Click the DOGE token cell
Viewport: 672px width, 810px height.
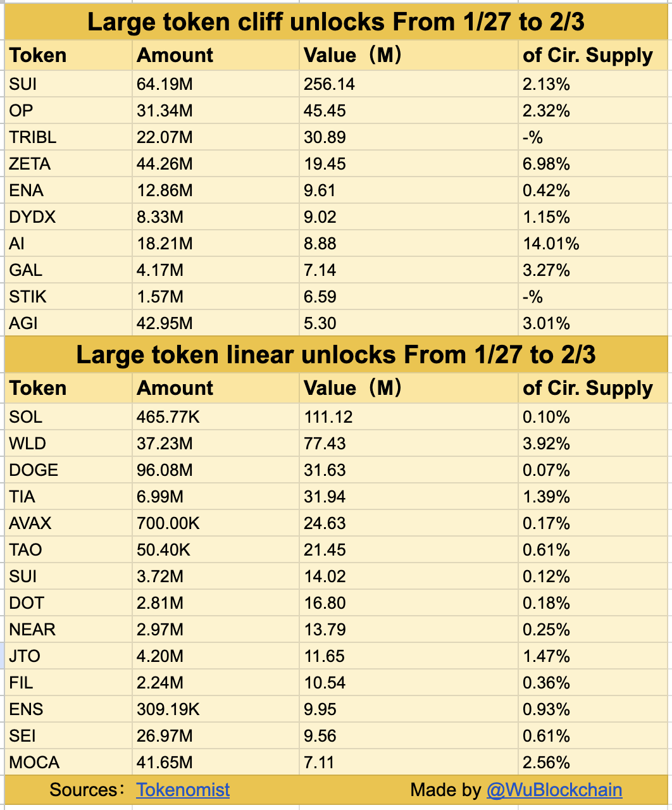[x=34, y=470]
